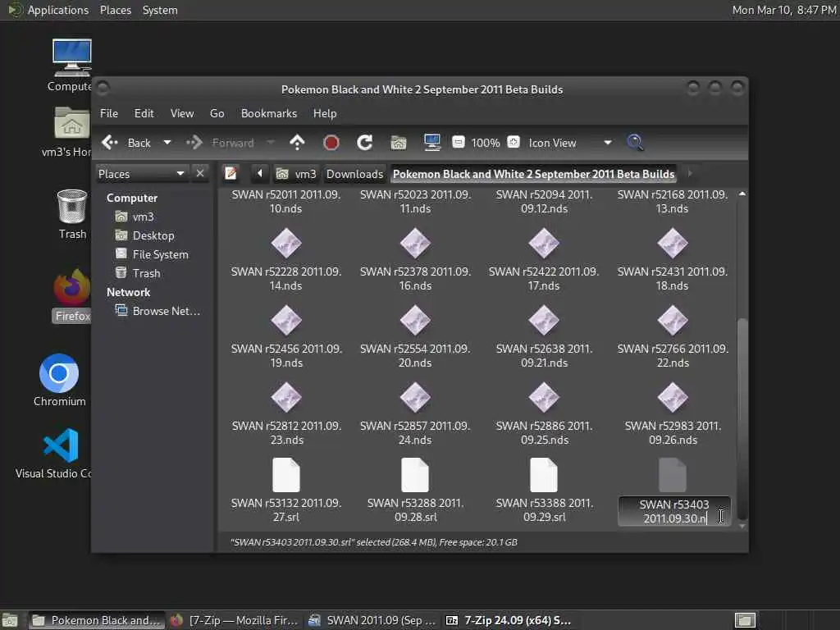The width and height of the screenshot is (840, 630).
Task: Go to Downloads in the path bar
Action: [x=354, y=174]
